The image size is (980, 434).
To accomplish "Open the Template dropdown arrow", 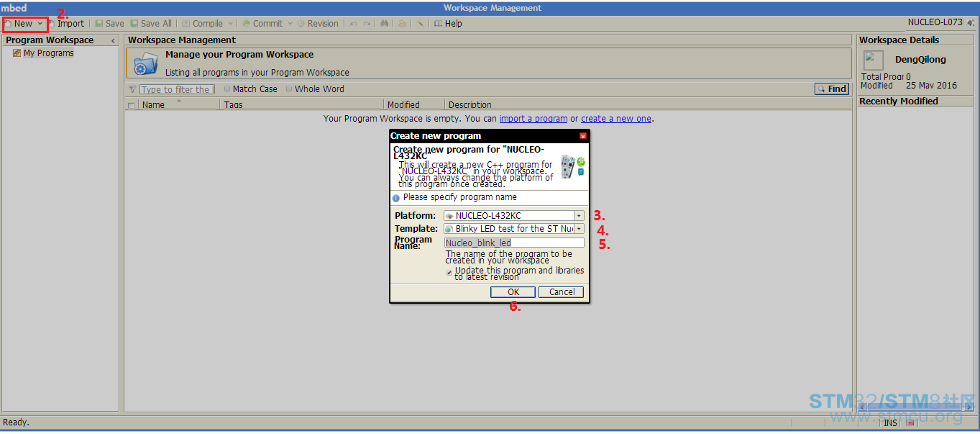I will pos(579,229).
